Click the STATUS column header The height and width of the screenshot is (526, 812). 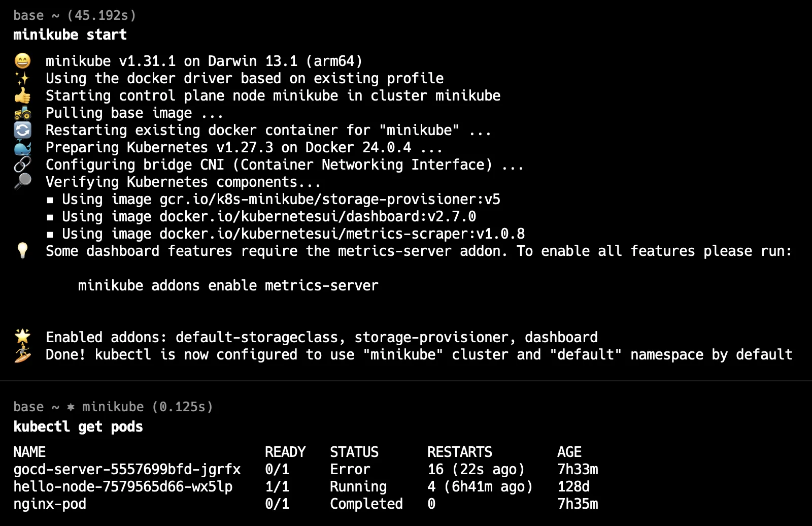tap(354, 452)
